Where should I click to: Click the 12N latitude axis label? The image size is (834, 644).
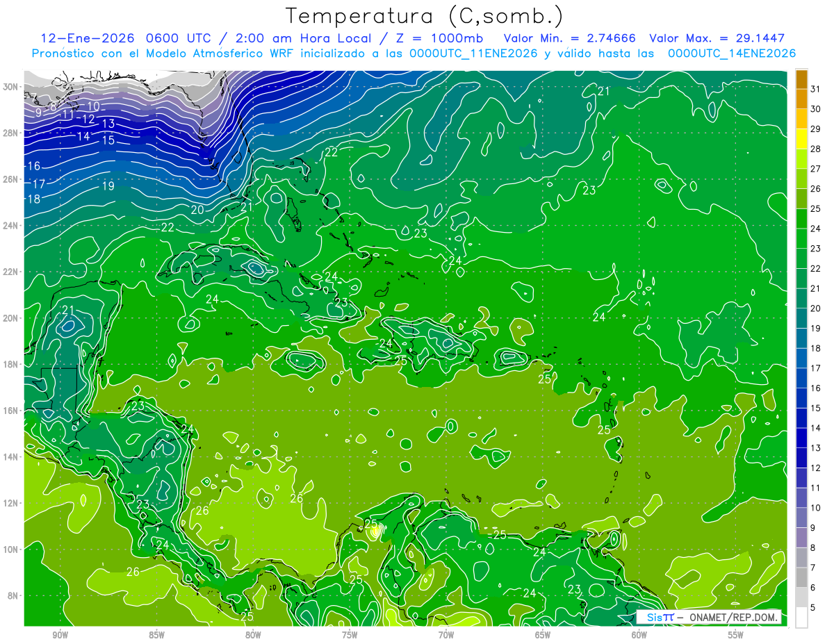pyautogui.click(x=12, y=503)
